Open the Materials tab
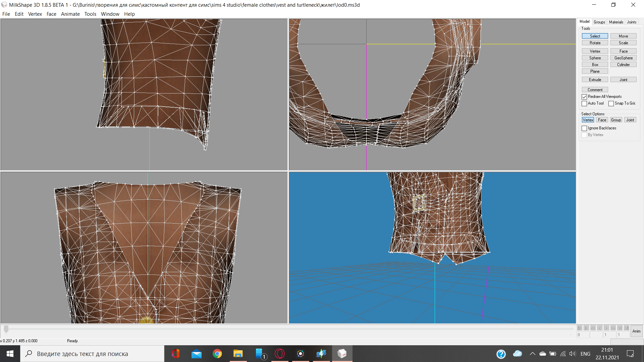 coord(616,22)
